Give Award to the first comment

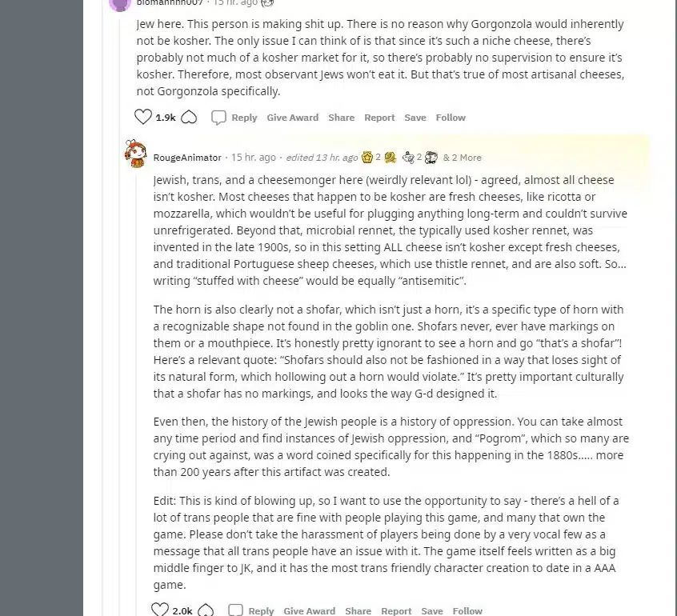click(292, 118)
